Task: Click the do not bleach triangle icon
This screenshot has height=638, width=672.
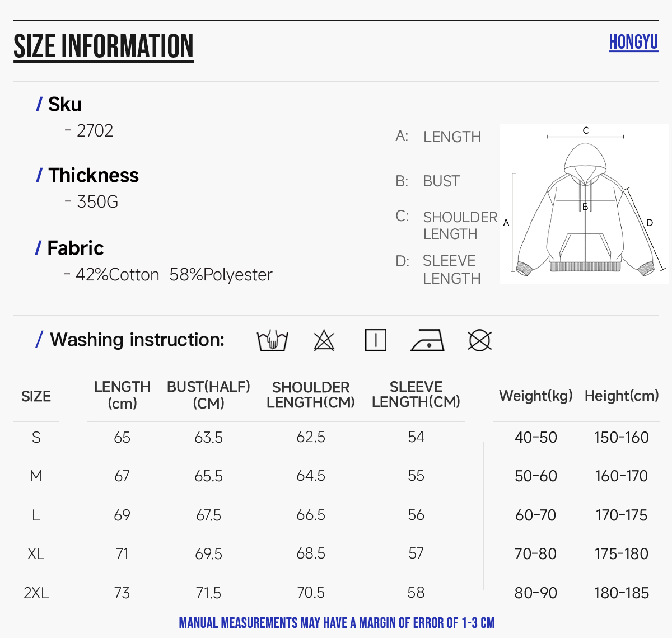Action: coord(324,340)
